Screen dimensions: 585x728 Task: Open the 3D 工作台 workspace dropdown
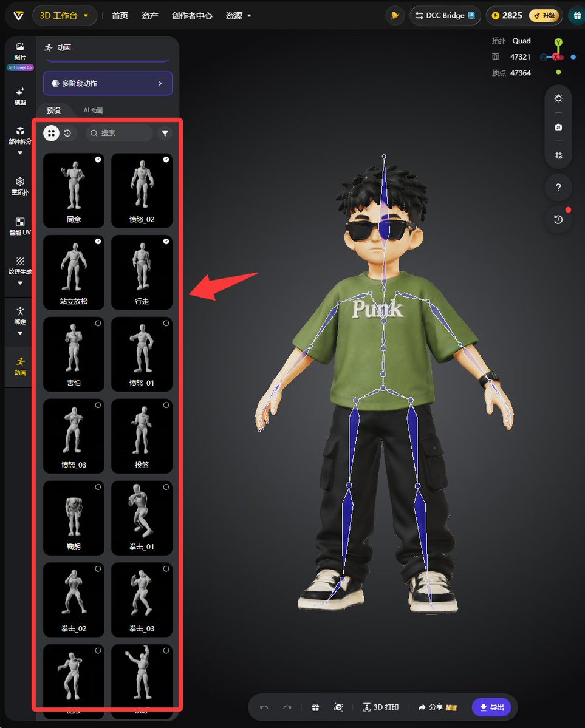[x=64, y=15]
